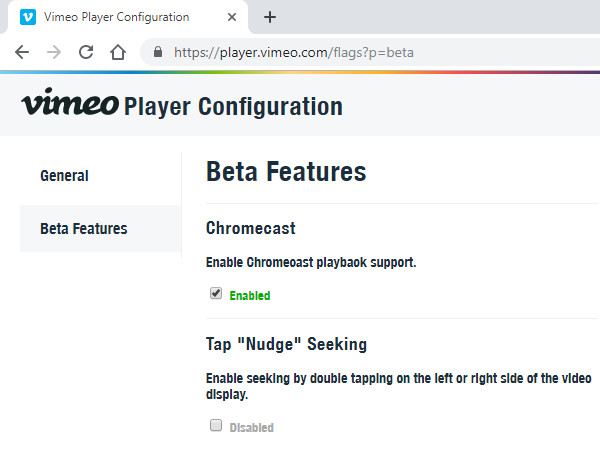Go to the browser home page
This screenshot has height=450, width=600.
(118, 52)
